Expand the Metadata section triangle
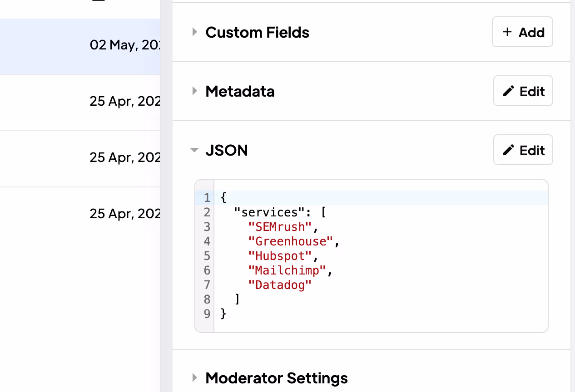This screenshot has height=392, width=575. (194, 91)
